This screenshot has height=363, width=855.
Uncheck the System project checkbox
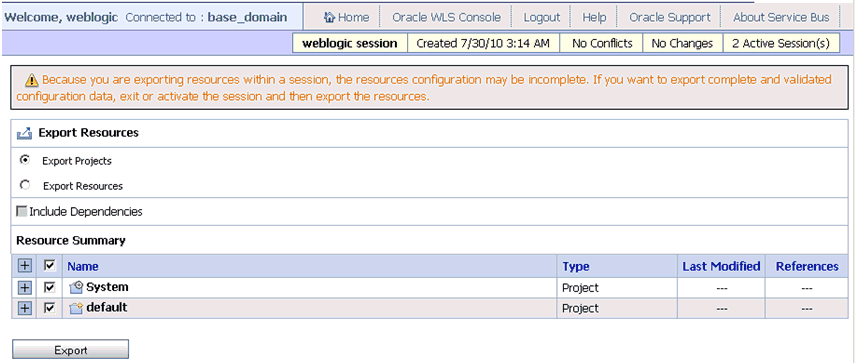point(50,287)
